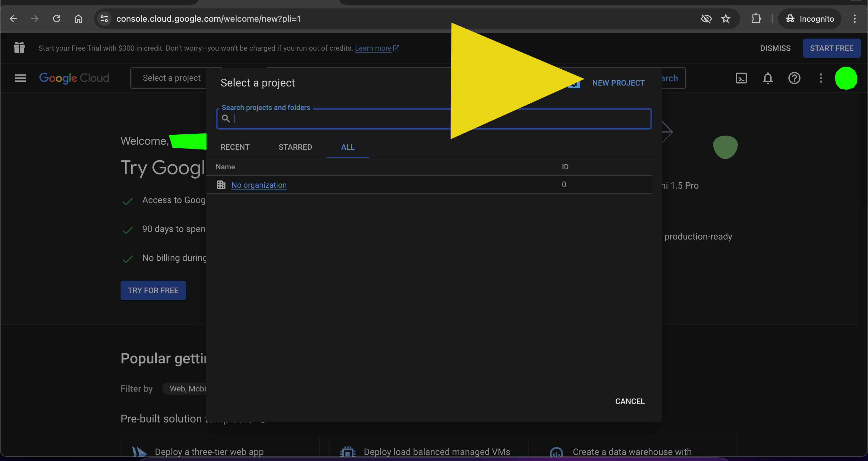Click the magnifier icon in the project search

[x=226, y=119]
